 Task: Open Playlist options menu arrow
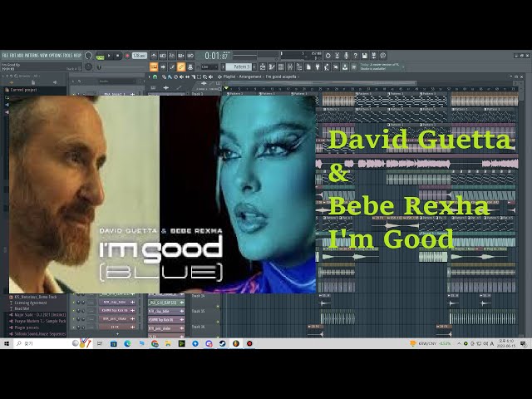[150, 76]
